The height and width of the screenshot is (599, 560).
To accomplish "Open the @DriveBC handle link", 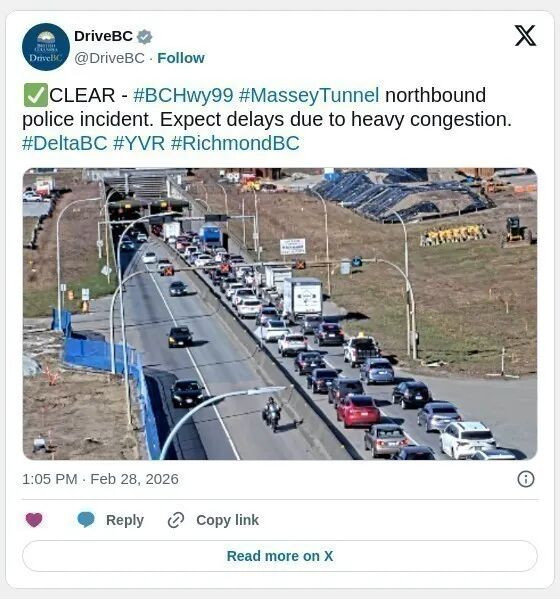I will 110,58.
